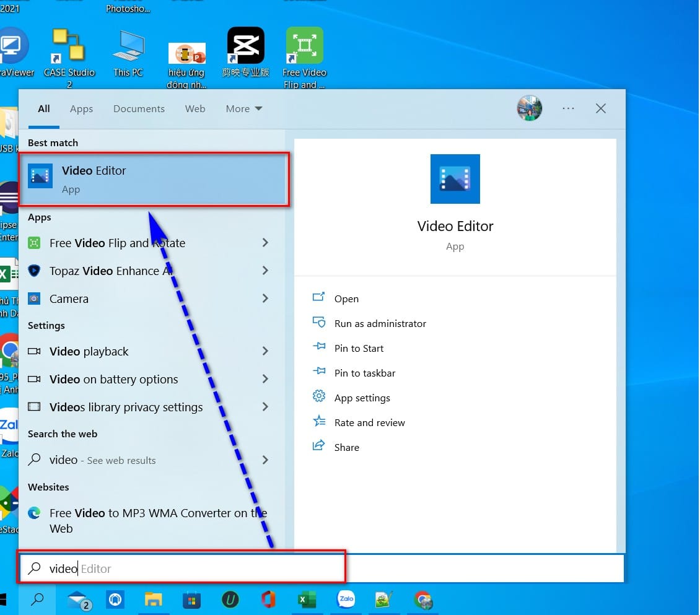The width and height of the screenshot is (700, 615).
Task: Select the CapCut desktop icon
Action: point(245,52)
